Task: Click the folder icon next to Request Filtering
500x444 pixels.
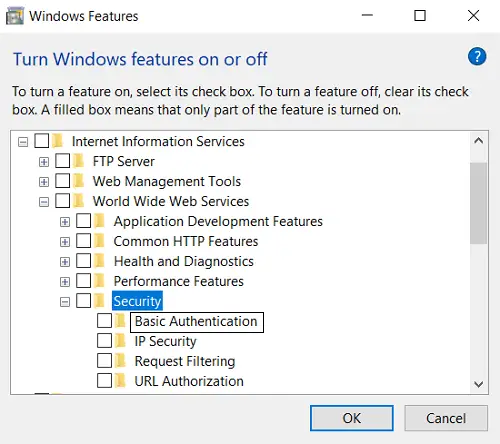Action: pos(120,361)
